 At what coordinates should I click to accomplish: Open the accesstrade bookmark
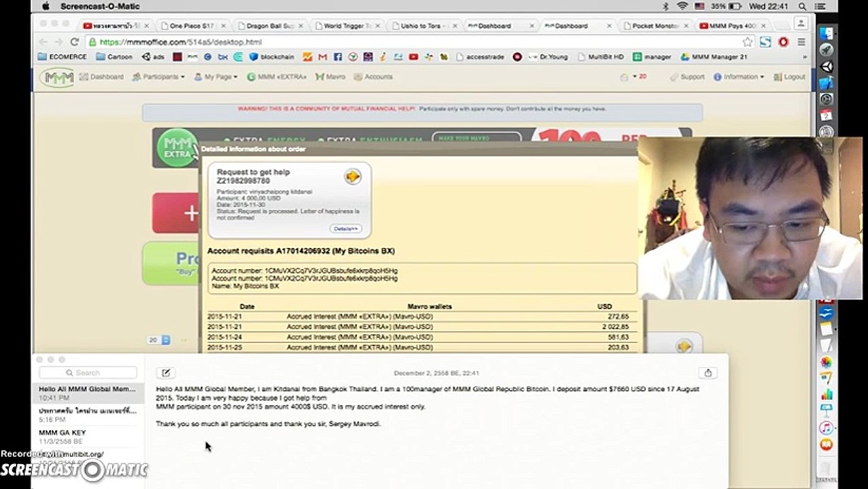click(x=480, y=57)
